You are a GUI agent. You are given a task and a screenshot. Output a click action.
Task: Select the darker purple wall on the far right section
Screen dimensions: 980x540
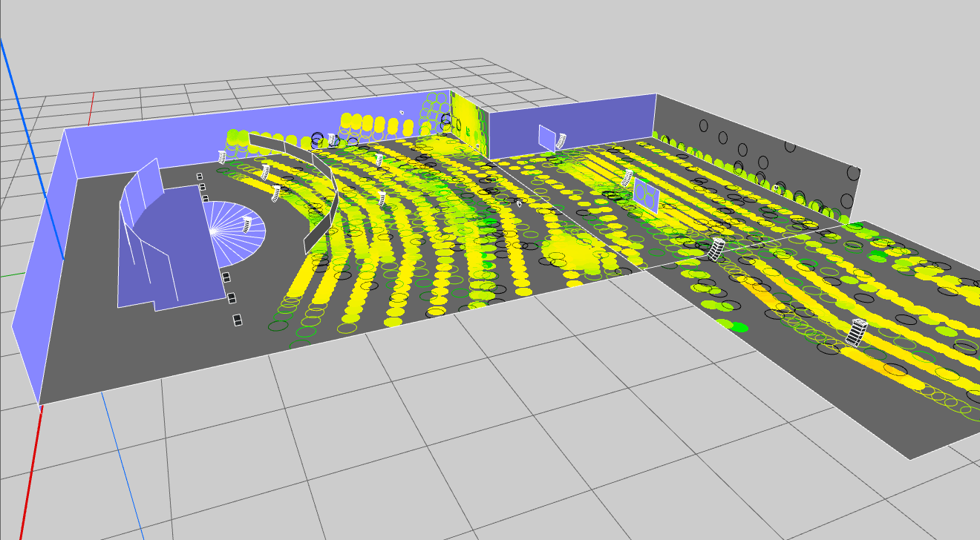pos(572,126)
